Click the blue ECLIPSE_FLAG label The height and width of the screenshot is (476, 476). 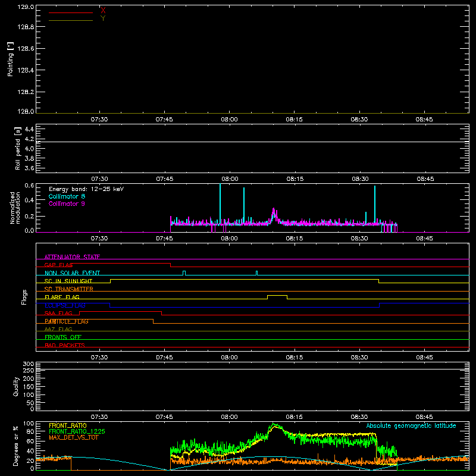[x=65, y=305]
